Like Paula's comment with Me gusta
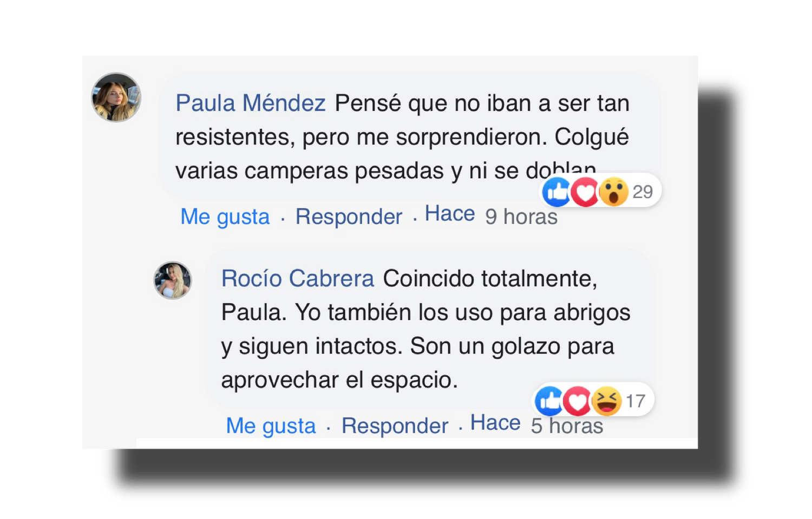Screen dimensions: 812x519 (225, 216)
